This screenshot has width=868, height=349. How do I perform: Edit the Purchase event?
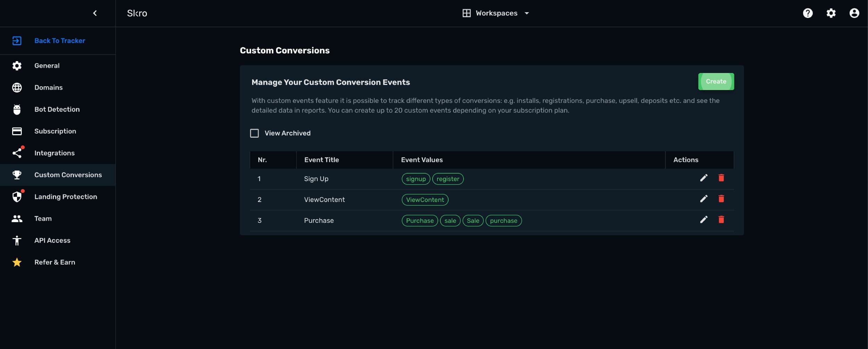703,220
